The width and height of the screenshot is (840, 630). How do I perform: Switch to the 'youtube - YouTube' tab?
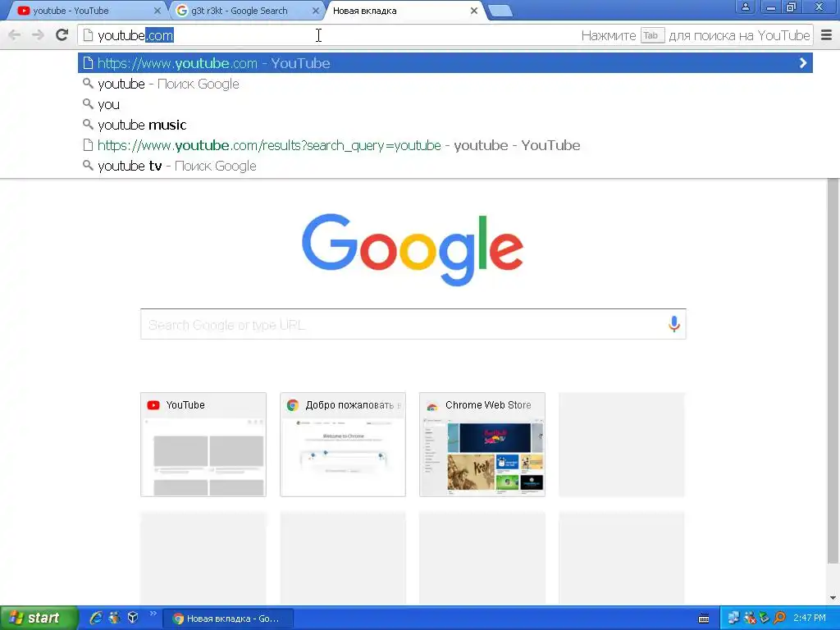coord(85,11)
